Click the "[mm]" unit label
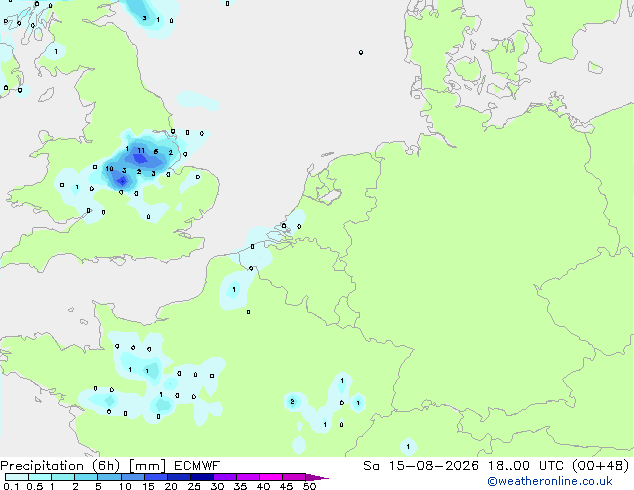The width and height of the screenshot is (634, 490). point(147,466)
